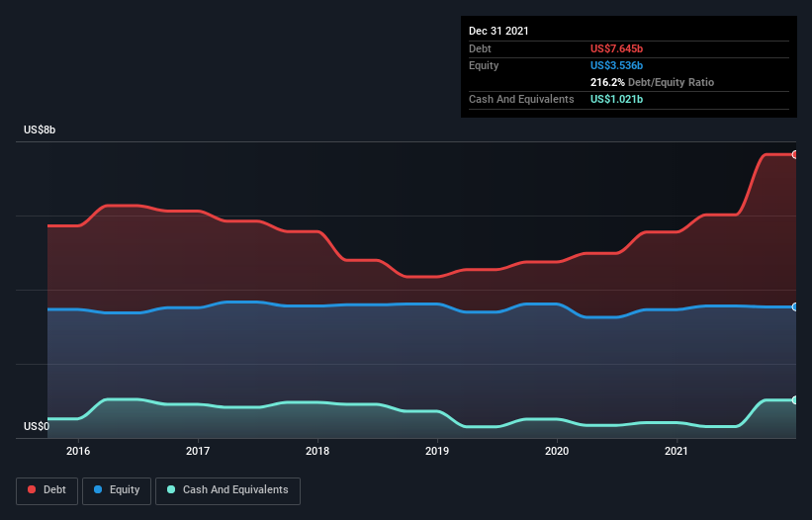Click the 2017 x-axis label

(x=198, y=451)
